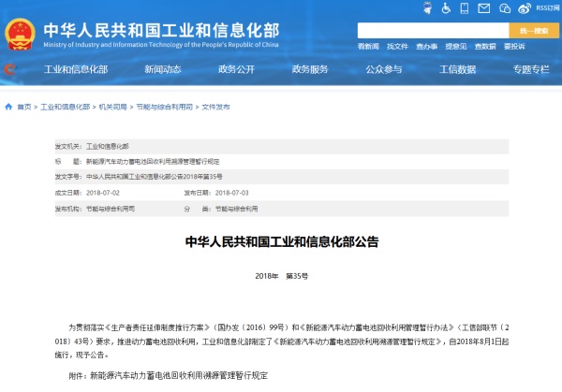Open the 新闻动态 navigation menu
Viewport: 562px width, 392px height.
click(163, 69)
